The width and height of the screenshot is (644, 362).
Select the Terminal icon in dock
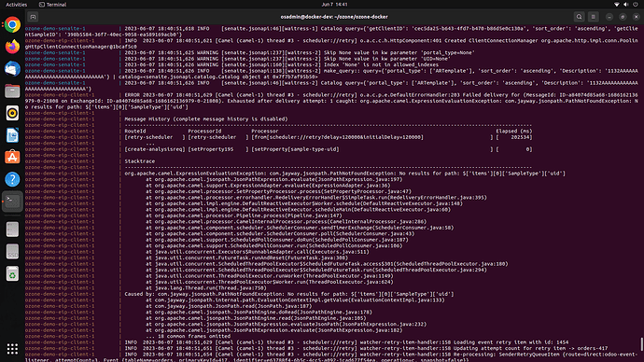pyautogui.click(x=12, y=202)
